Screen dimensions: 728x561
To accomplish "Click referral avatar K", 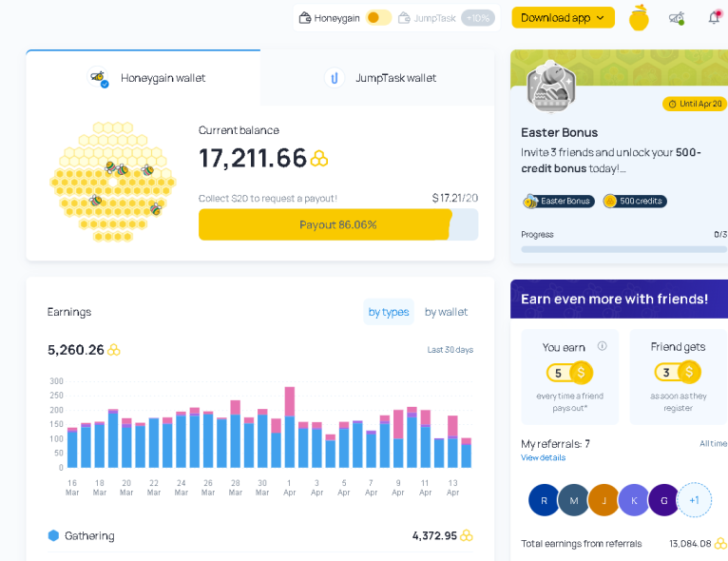I will (634, 500).
